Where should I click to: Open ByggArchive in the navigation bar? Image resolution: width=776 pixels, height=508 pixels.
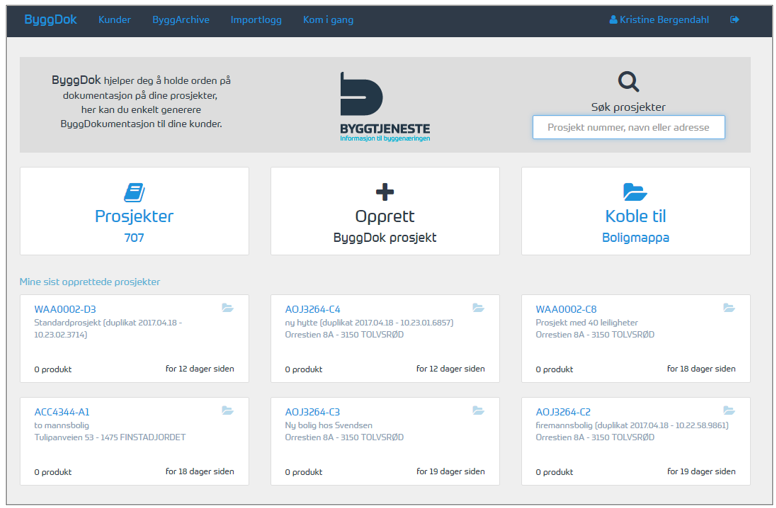tap(181, 20)
